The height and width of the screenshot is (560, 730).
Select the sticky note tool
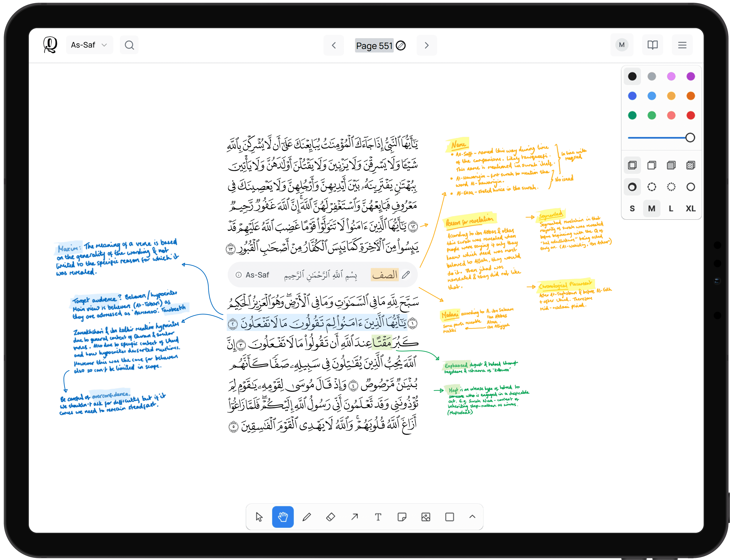[x=402, y=517]
